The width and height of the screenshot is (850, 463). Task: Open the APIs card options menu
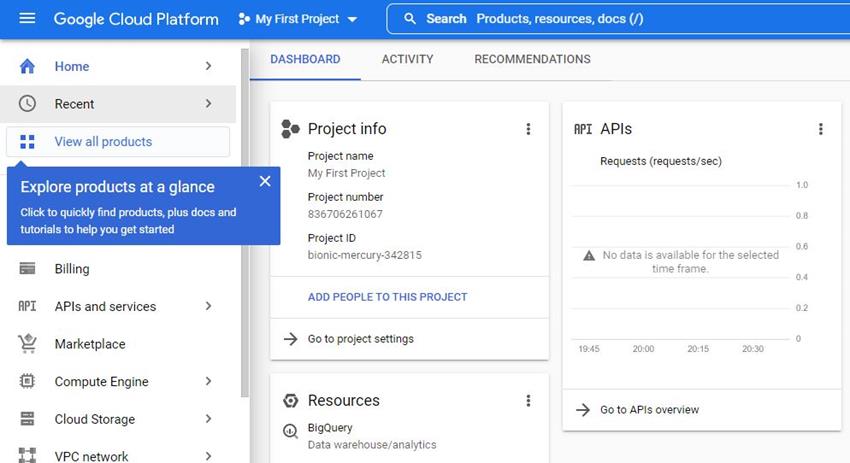821,129
